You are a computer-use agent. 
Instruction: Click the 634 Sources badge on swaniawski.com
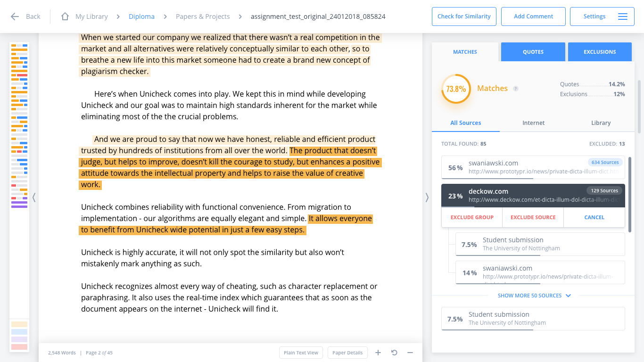[x=605, y=162]
